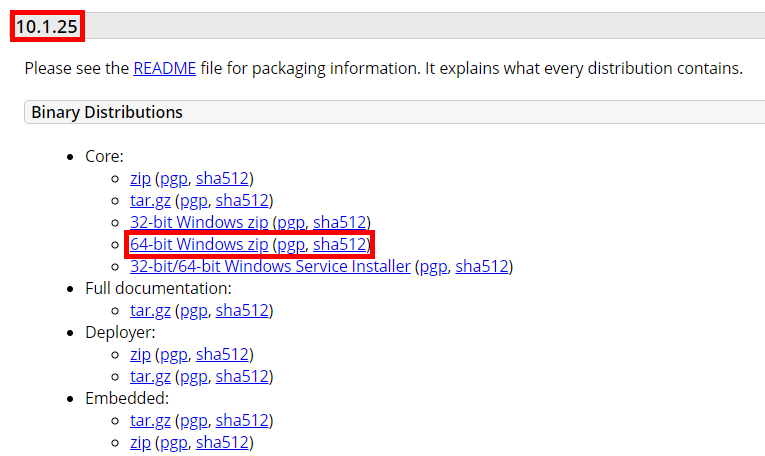Select the 10.1.25 version heading
Viewport: 765px width, 456px height.
coord(47,26)
